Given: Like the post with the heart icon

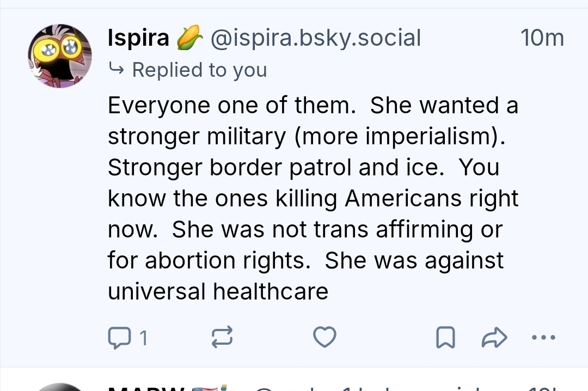Looking at the screenshot, I should point(325,338).
